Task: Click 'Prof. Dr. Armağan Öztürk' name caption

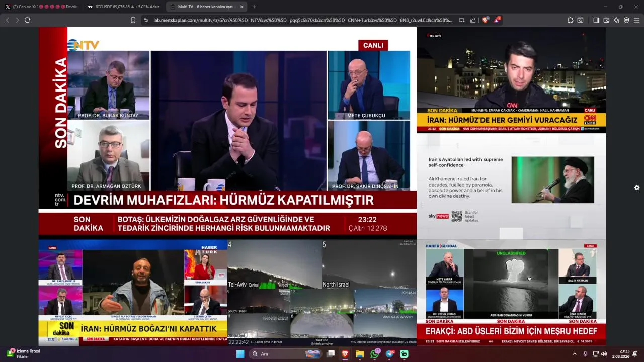Action: pyautogui.click(x=106, y=186)
